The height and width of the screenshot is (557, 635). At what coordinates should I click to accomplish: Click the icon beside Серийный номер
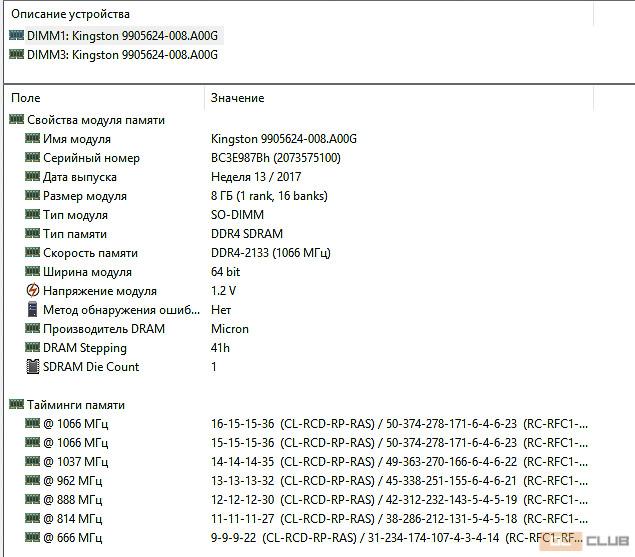(32, 157)
